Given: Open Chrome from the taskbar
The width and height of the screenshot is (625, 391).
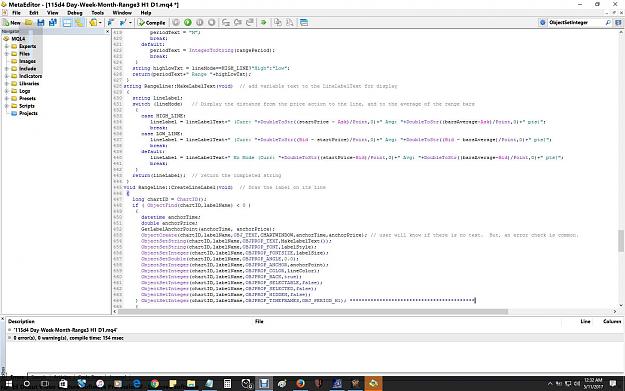Looking at the screenshot, I should click(x=154, y=384).
